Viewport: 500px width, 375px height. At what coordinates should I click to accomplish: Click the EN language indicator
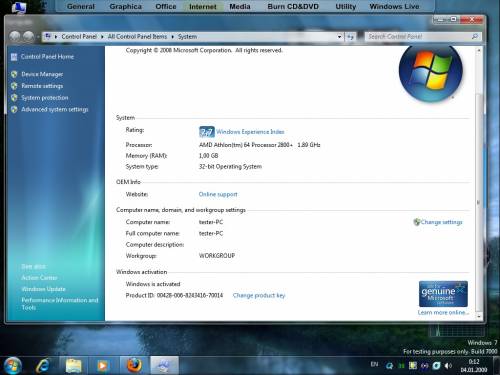(x=374, y=364)
